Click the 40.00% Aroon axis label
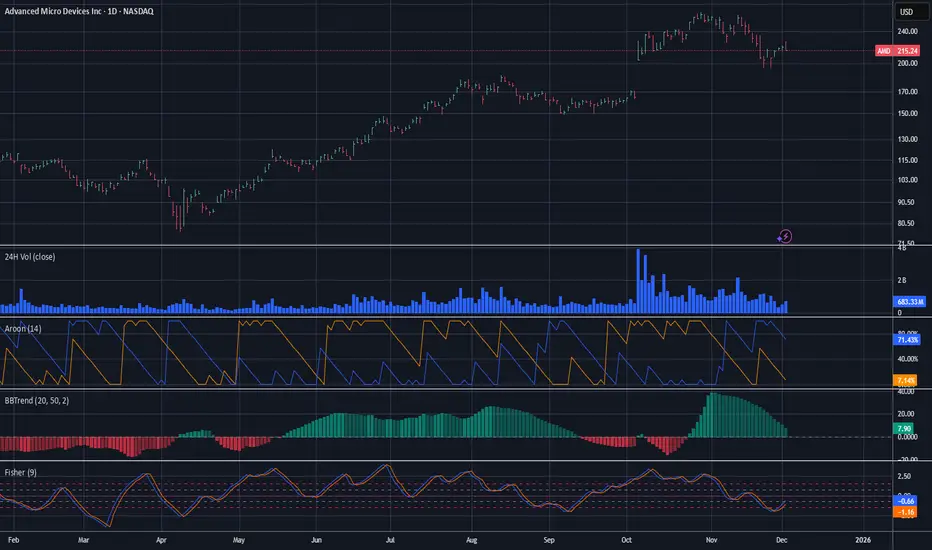The image size is (932, 550). pyautogui.click(x=908, y=359)
